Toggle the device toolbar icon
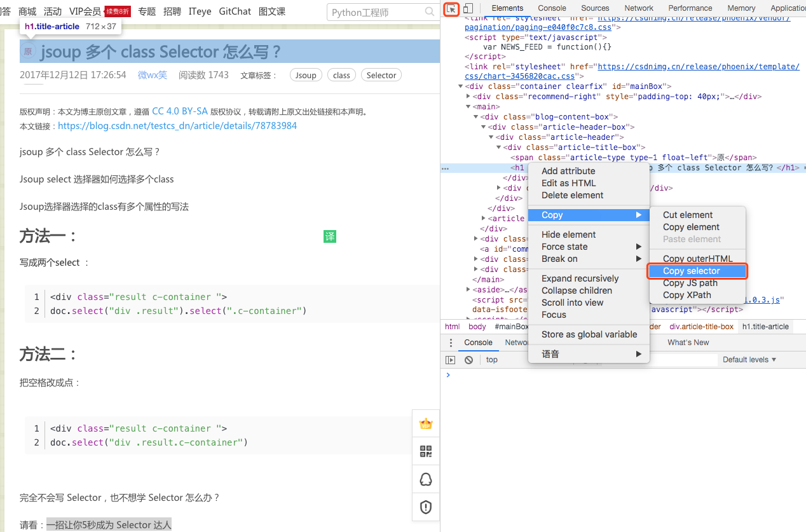 tap(468, 8)
